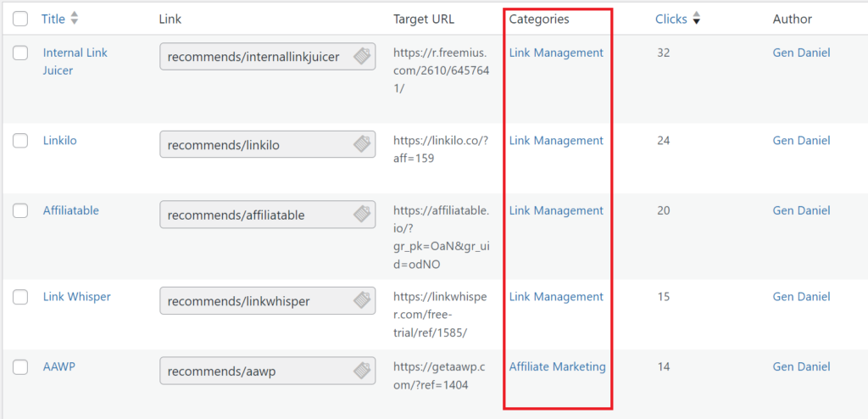Image resolution: width=868 pixels, height=419 pixels.
Task: Check the Linkilo row checkbox
Action: pos(20,141)
